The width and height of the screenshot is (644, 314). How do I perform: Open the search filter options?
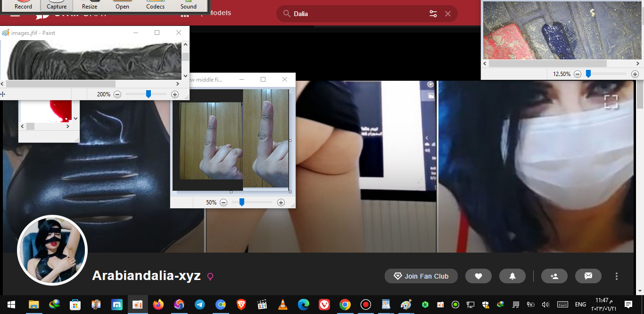tap(433, 14)
